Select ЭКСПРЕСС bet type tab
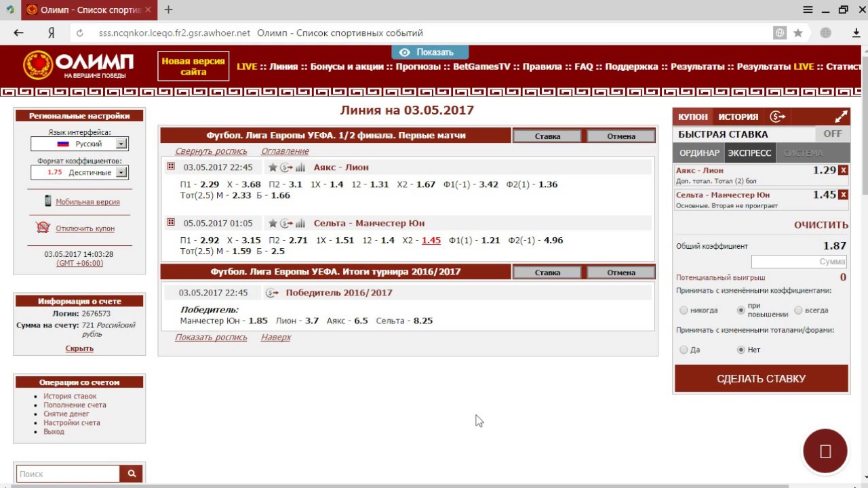 tap(749, 152)
